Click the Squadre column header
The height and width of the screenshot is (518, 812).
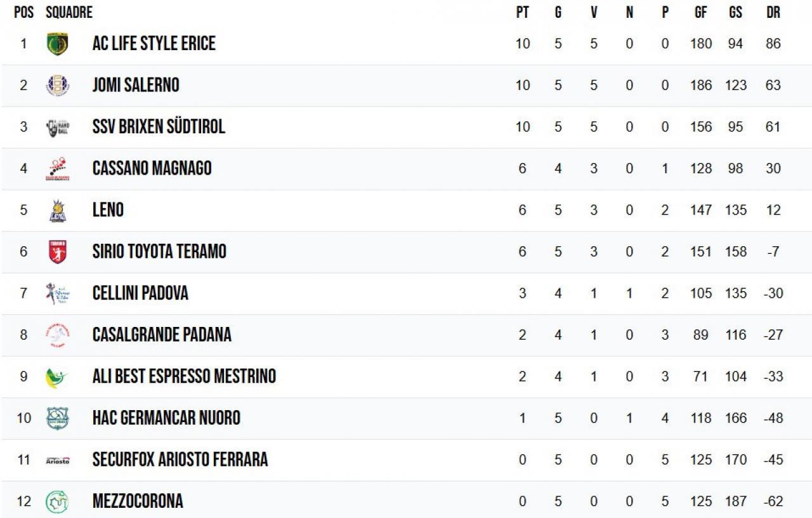click(x=69, y=13)
